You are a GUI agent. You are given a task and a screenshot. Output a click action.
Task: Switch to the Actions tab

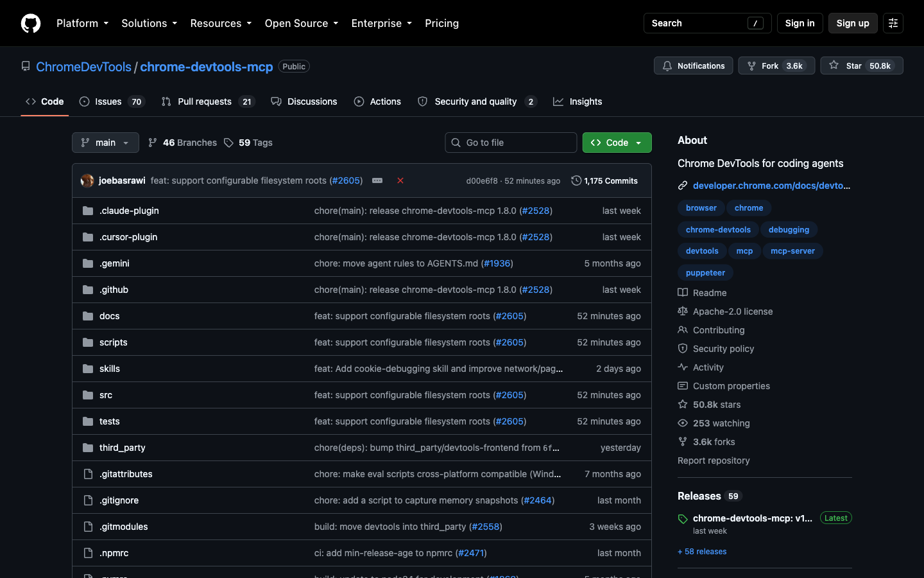[x=377, y=101]
